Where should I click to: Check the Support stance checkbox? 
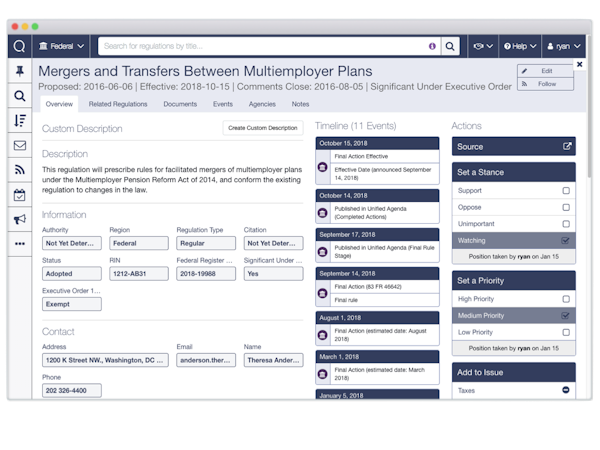[x=566, y=191]
